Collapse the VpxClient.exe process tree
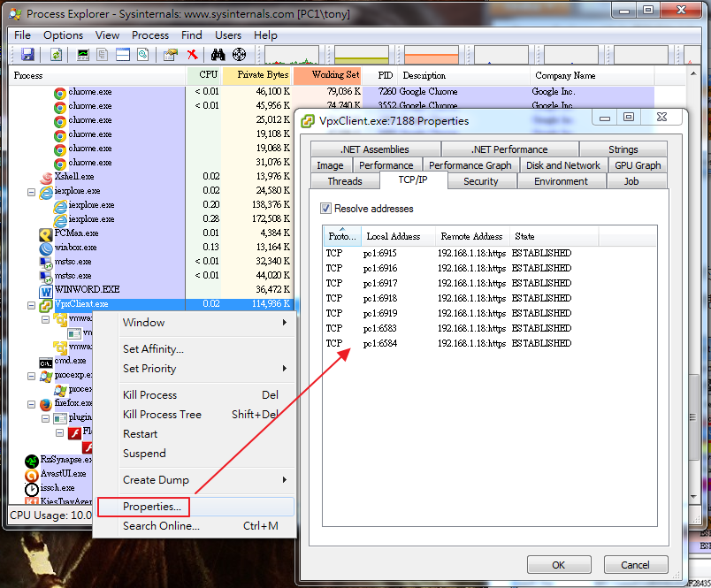The width and height of the screenshot is (711, 588). point(31,305)
